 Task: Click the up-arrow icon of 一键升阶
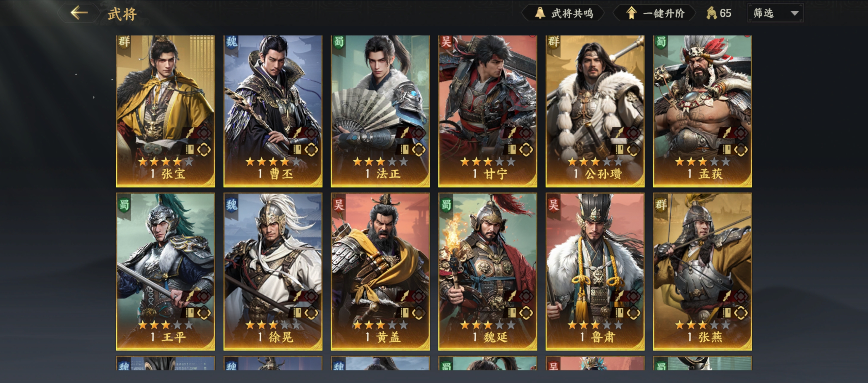(x=631, y=13)
